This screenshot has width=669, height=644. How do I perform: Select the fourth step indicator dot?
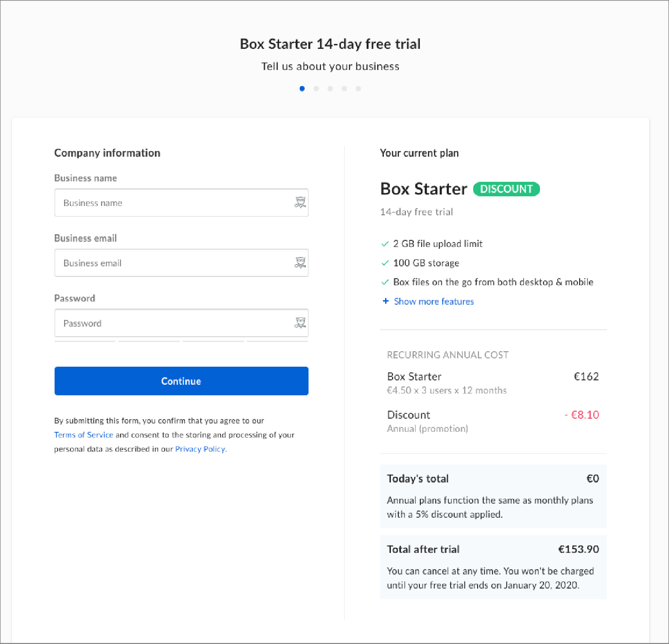[344, 88]
